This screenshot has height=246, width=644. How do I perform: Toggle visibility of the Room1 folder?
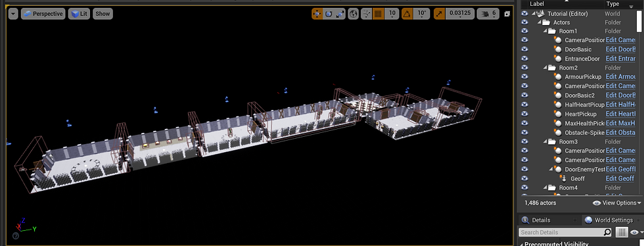(524, 32)
